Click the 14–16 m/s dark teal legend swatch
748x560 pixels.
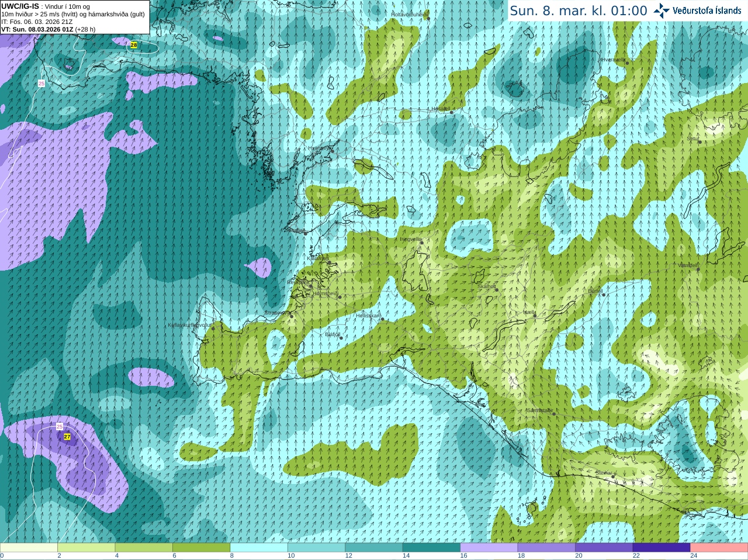[432, 548]
